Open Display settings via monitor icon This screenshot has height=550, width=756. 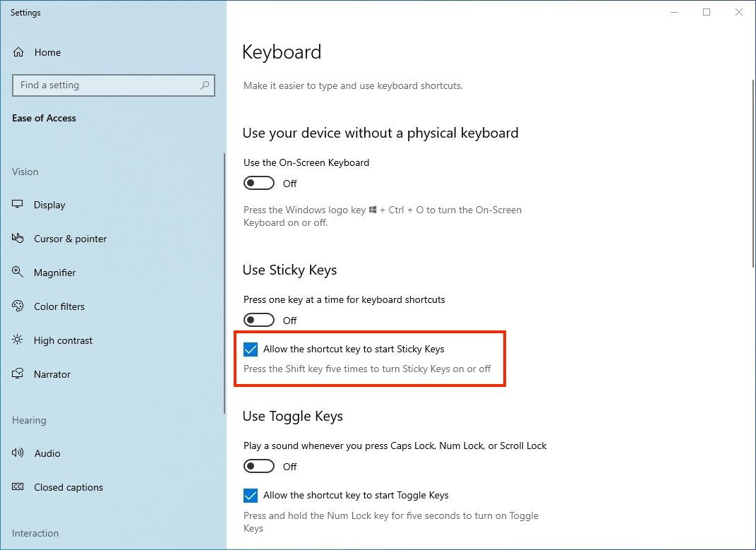point(18,204)
